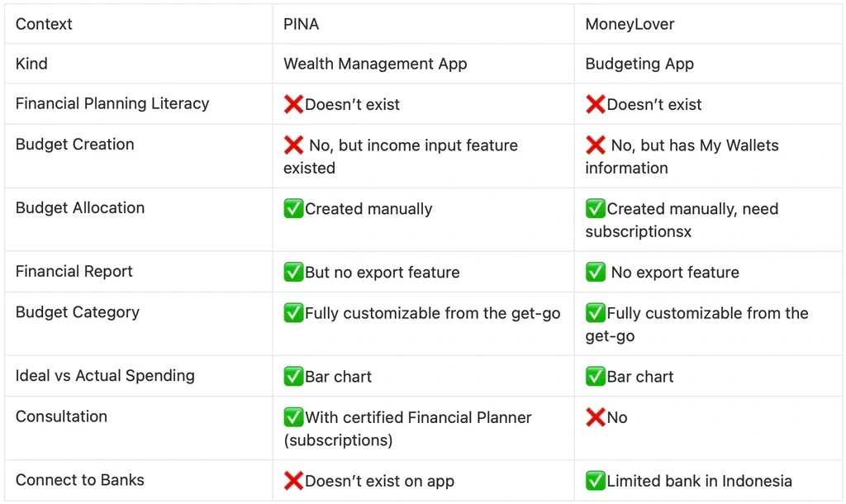This screenshot has height=504, width=846.
Task: Click the red cross beside "Doesn't exist on app"
Action: click(293, 481)
